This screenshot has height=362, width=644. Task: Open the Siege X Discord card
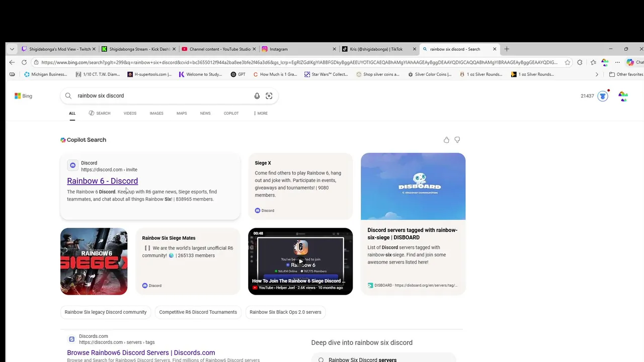(x=300, y=186)
